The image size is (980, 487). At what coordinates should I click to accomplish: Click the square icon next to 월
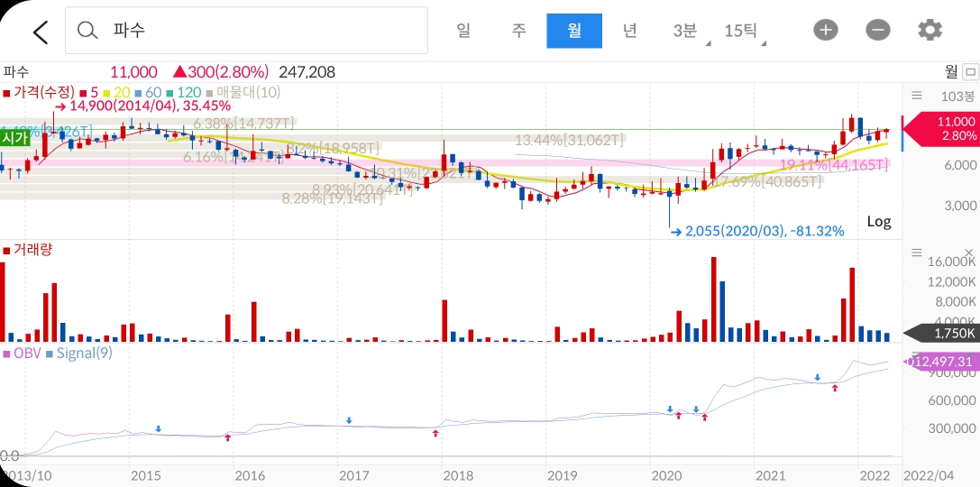click(x=971, y=72)
